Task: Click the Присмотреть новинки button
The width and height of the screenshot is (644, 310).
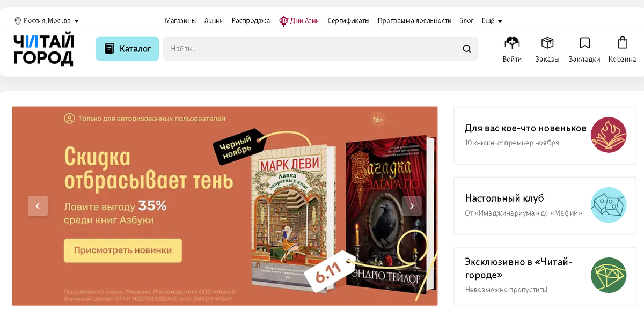Action: coord(123,250)
